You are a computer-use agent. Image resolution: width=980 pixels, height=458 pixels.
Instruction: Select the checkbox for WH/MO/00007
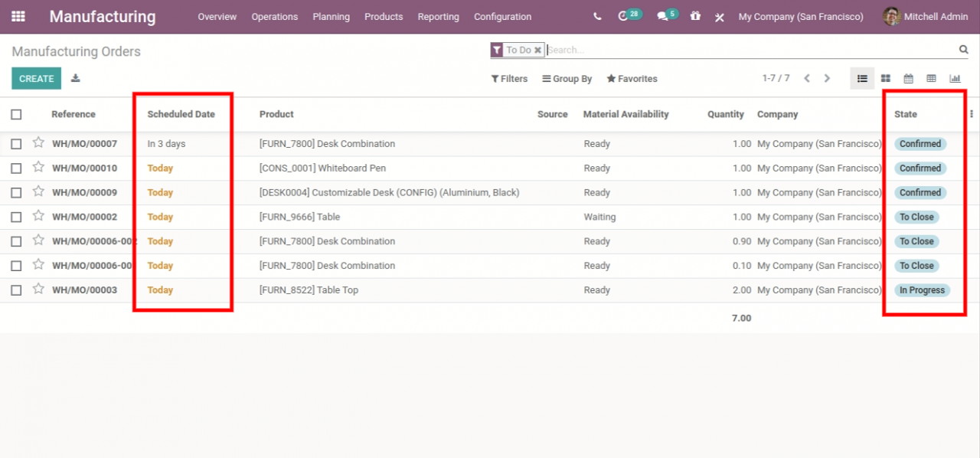16,143
